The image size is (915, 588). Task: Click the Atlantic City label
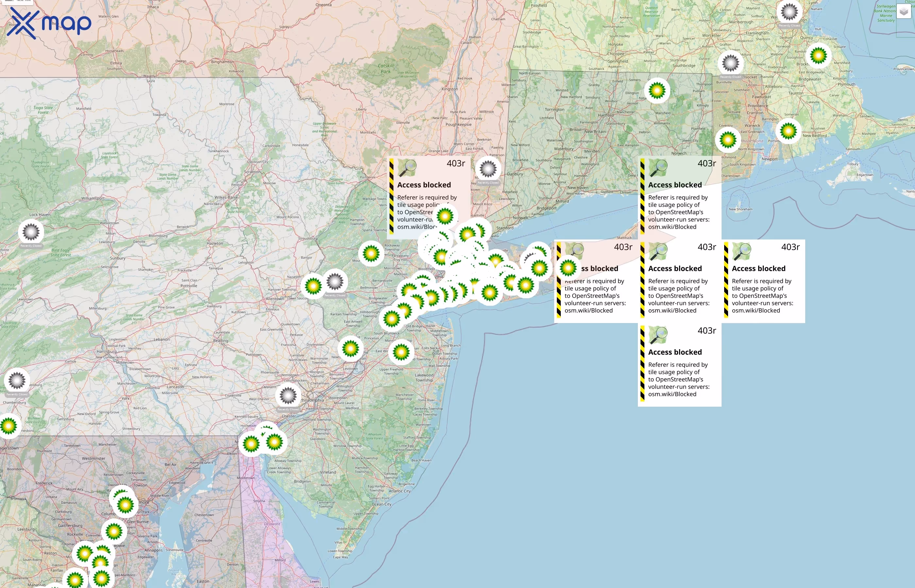(399, 491)
